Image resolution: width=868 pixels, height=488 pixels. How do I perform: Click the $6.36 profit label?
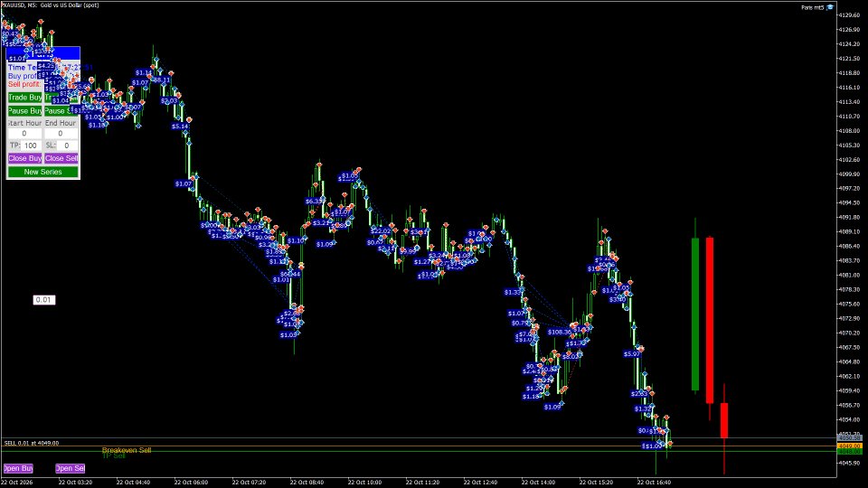(315, 201)
